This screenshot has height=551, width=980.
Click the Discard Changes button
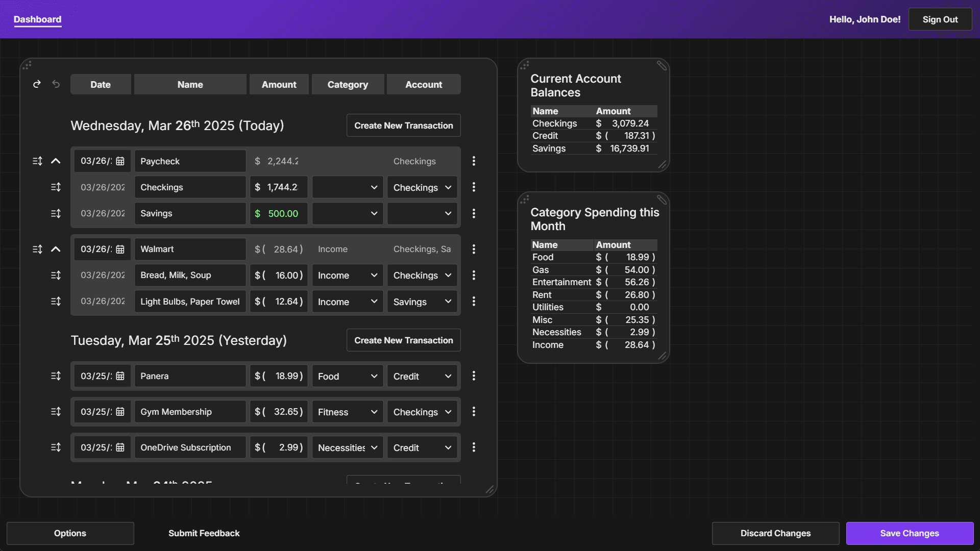click(x=775, y=533)
